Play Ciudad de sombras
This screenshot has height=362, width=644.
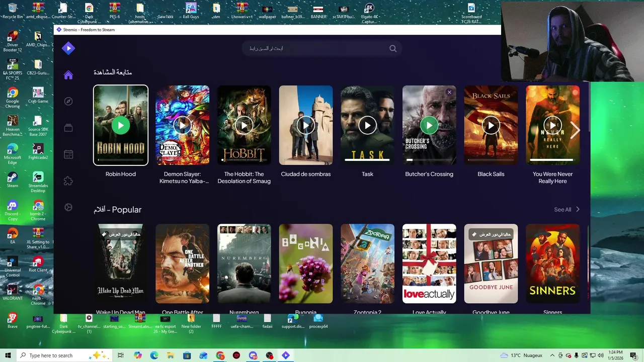[x=306, y=125]
